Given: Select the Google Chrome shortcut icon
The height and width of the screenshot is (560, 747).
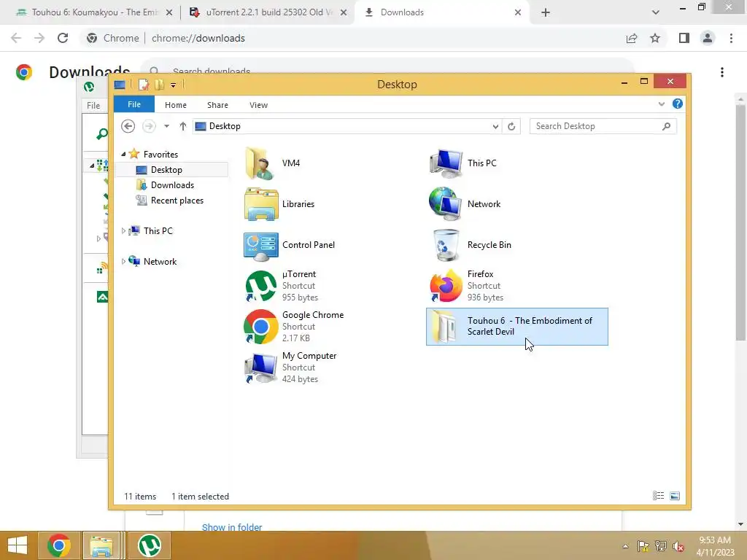Looking at the screenshot, I should 260,327.
